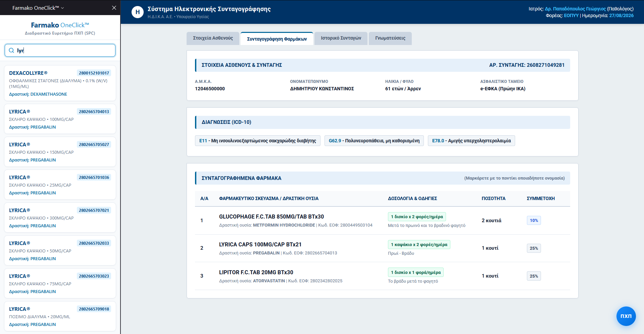Click the date 27/08/2026 in header
This screenshot has height=334, width=644.
pyautogui.click(x=622, y=15)
